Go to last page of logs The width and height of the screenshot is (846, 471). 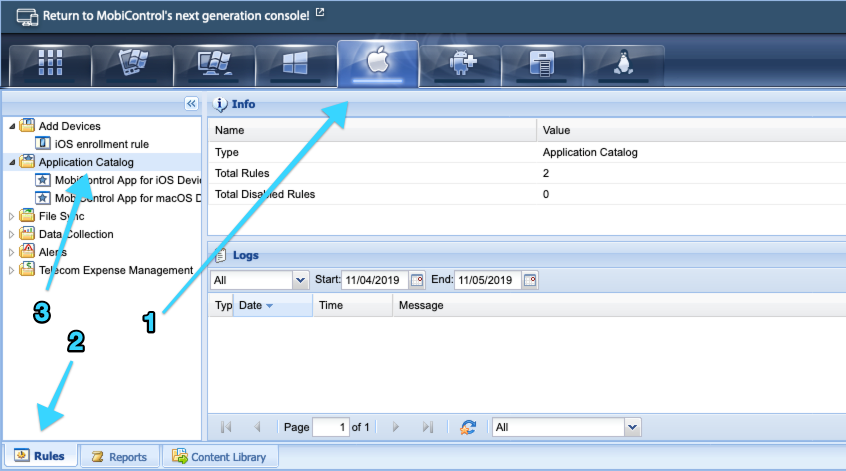[428, 427]
